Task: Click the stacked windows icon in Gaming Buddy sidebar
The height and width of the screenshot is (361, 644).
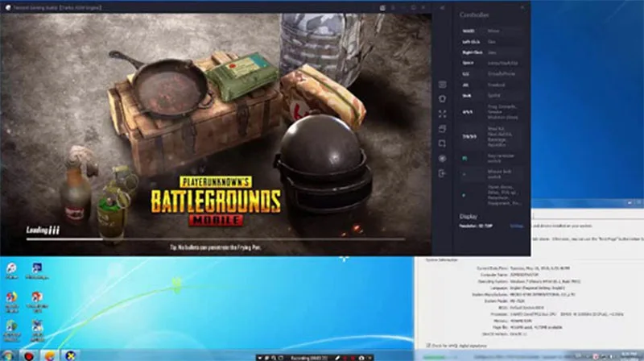Action: tap(442, 129)
